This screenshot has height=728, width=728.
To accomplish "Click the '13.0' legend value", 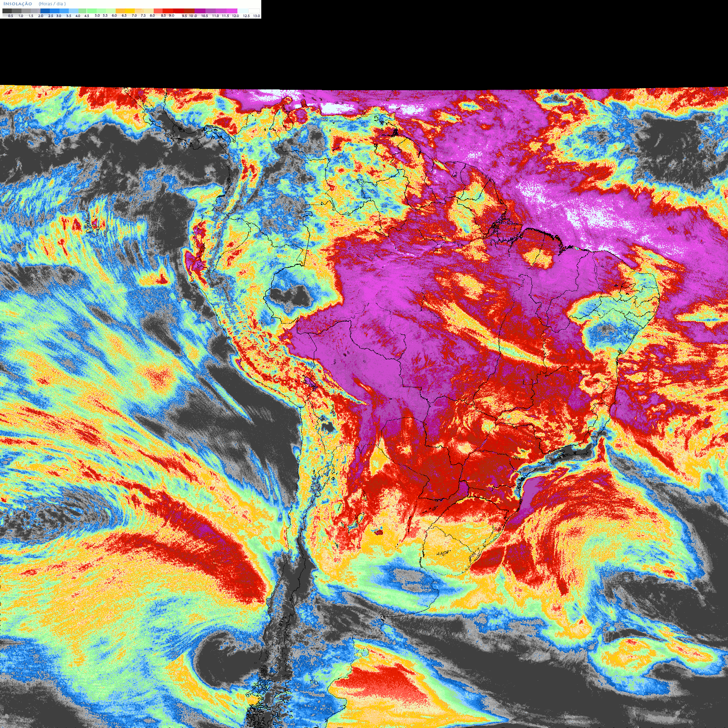I will pos(257,16).
